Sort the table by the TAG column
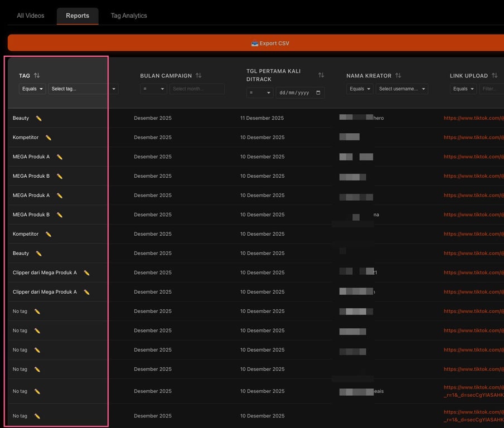The height and width of the screenshot is (428, 504). [37, 75]
